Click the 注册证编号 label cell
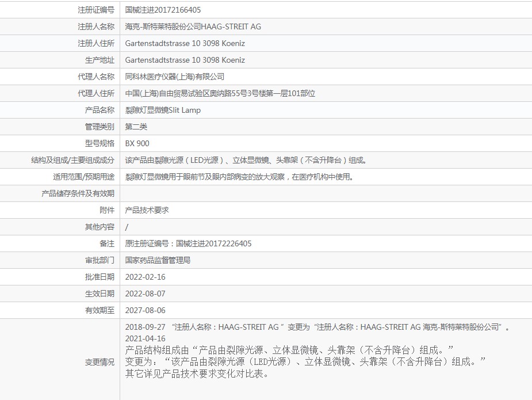Screen dimensions: 532x400 coord(96,10)
